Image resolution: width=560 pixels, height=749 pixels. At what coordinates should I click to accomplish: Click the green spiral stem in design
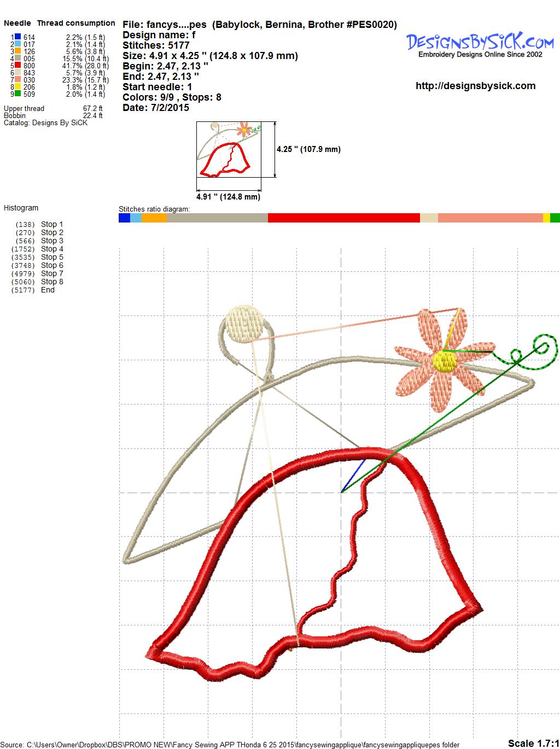[x=539, y=350]
